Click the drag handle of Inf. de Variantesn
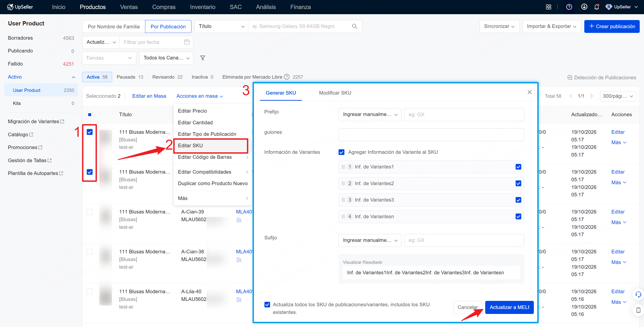The width and height of the screenshot is (644, 327). 343,216
